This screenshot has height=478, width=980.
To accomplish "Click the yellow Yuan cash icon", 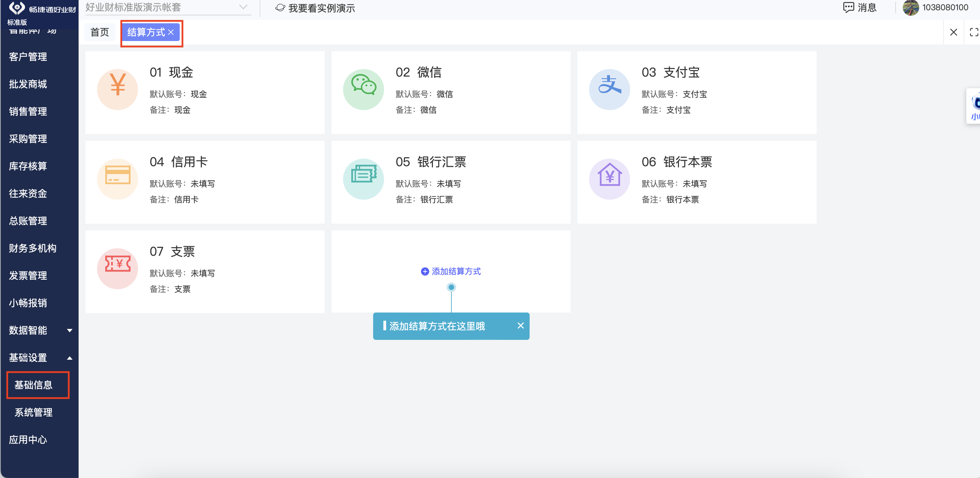I will [x=117, y=89].
